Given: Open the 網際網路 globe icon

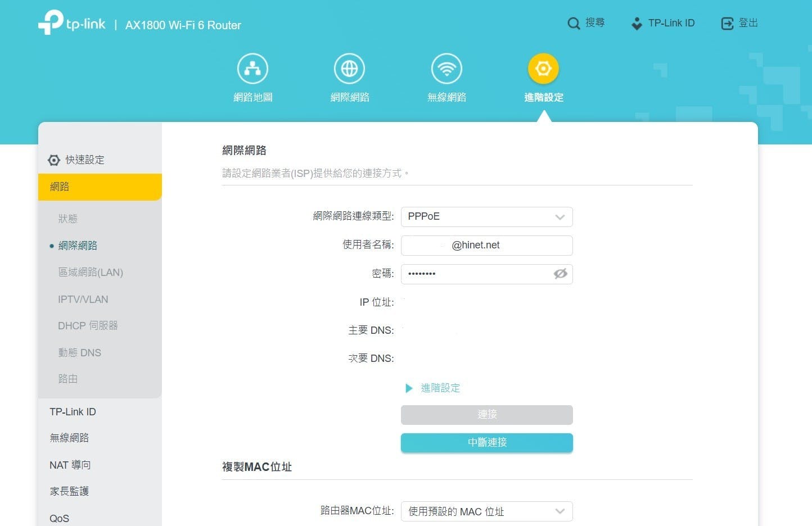Looking at the screenshot, I should click(x=349, y=69).
